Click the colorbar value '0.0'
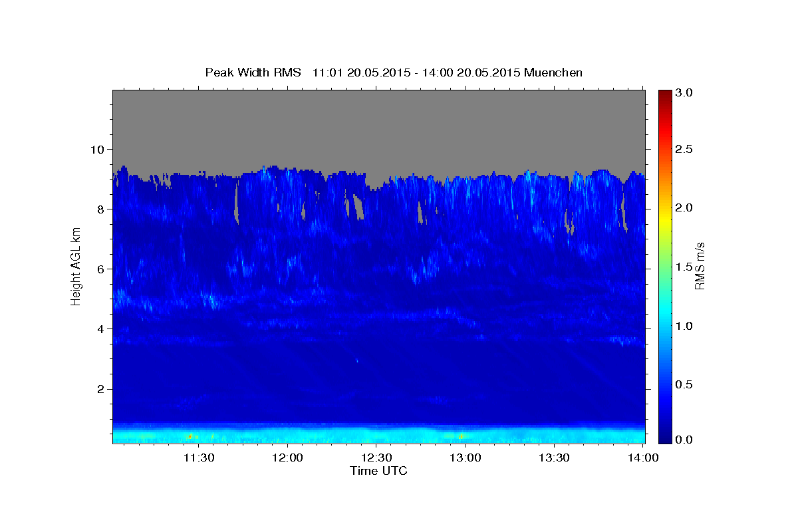This screenshot has width=798, height=532. click(x=685, y=440)
